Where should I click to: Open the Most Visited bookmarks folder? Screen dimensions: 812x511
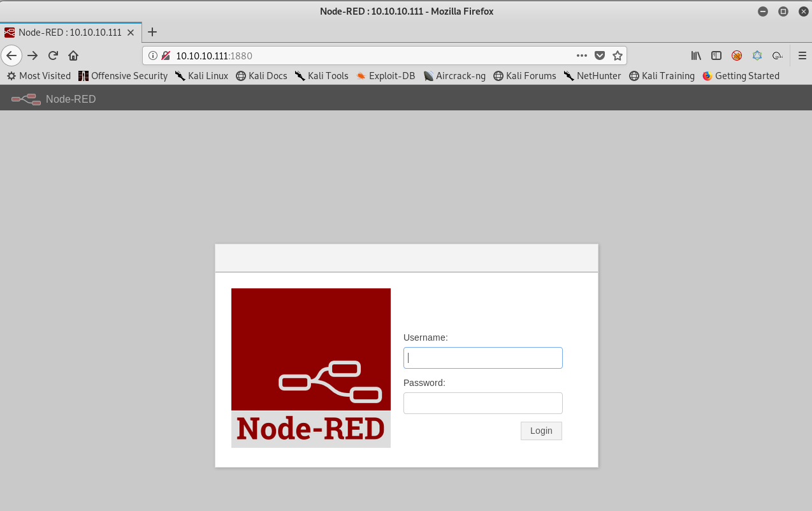pyautogui.click(x=39, y=76)
